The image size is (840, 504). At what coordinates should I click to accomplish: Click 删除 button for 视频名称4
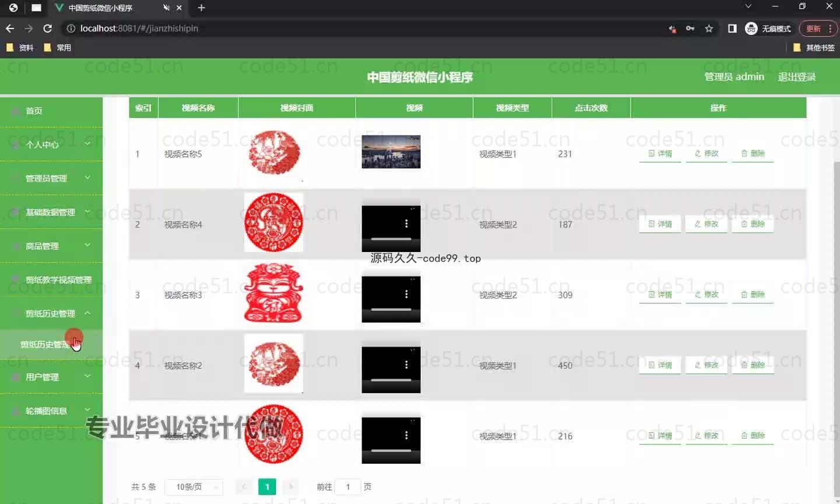[x=752, y=224]
